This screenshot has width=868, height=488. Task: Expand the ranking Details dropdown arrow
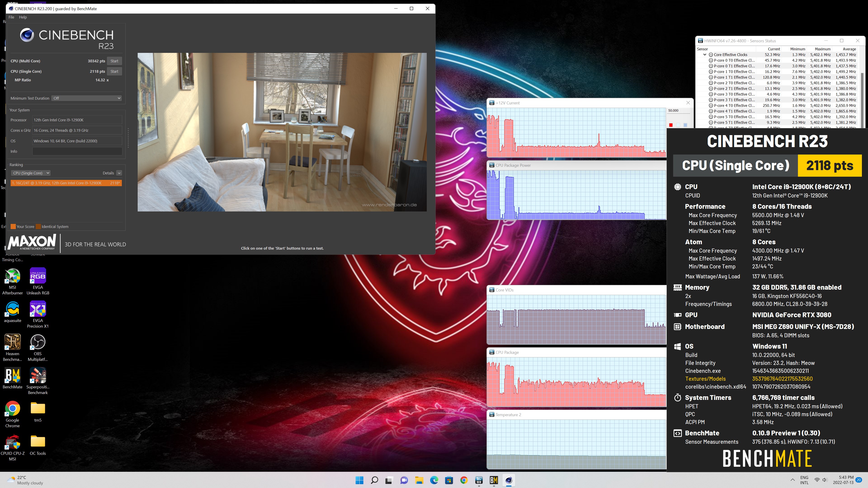pos(119,173)
